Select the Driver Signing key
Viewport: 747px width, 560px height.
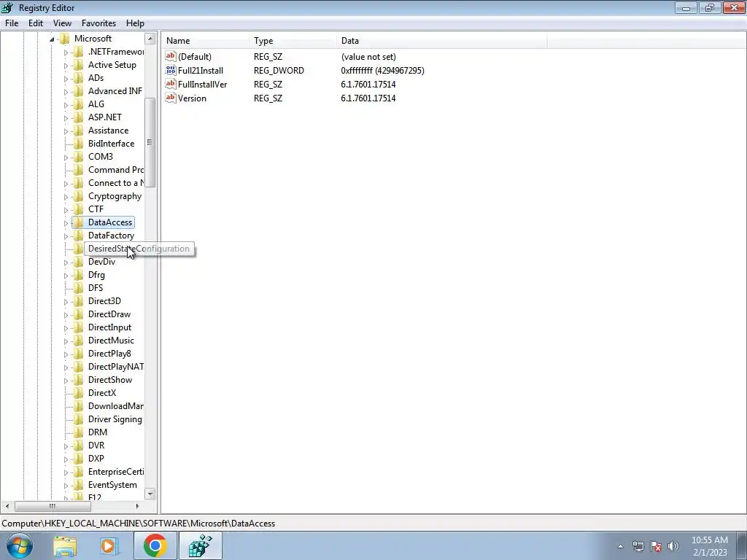click(x=115, y=419)
